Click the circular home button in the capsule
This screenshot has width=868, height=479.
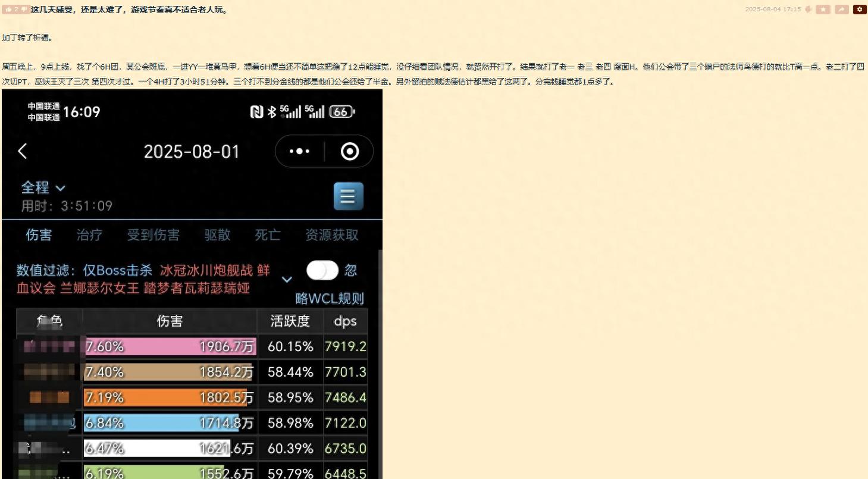pos(349,151)
